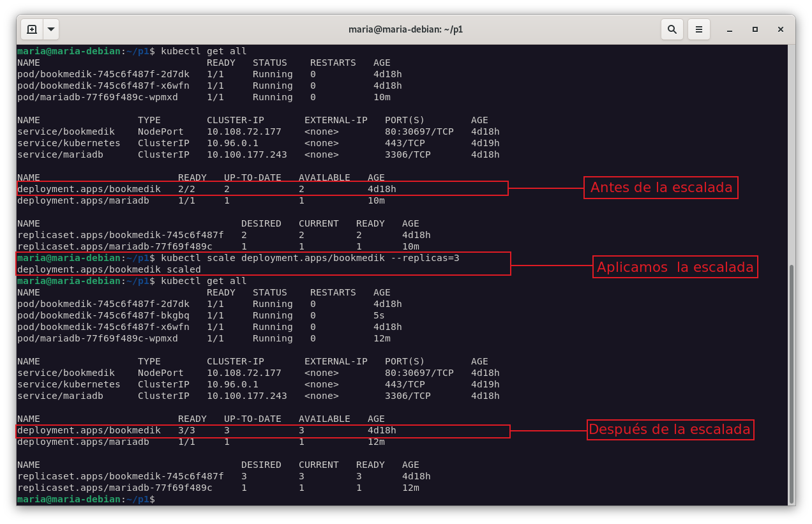The image size is (812, 524).
Task: Click the bookmedik deployment row showing 3/3
Action: pos(262,430)
